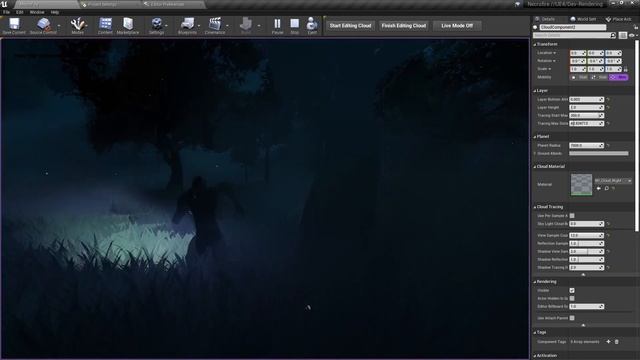Toggle Use Per Sample checkbox
This screenshot has width=640, height=360.
(x=572, y=216)
